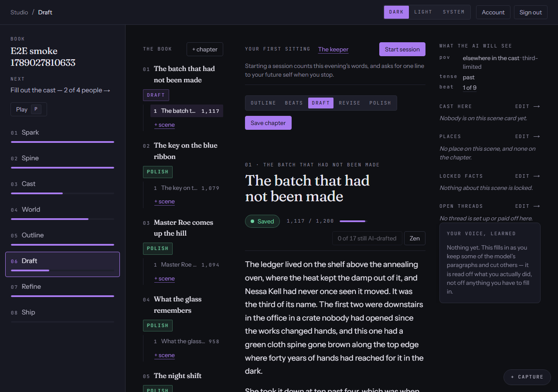The width and height of the screenshot is (558, 392).
Task: Switch theme to Dark
Action: tap(396, 12)
